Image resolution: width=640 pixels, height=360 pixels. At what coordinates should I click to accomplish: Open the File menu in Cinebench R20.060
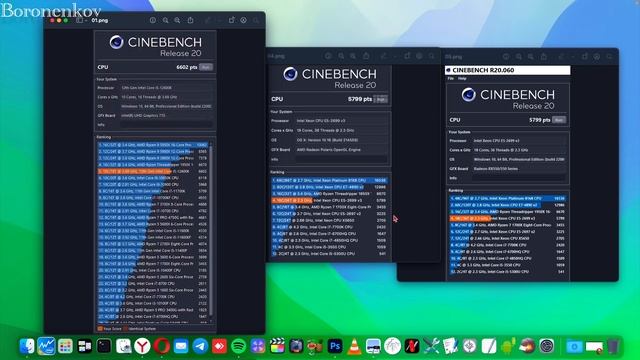point(451,78)
